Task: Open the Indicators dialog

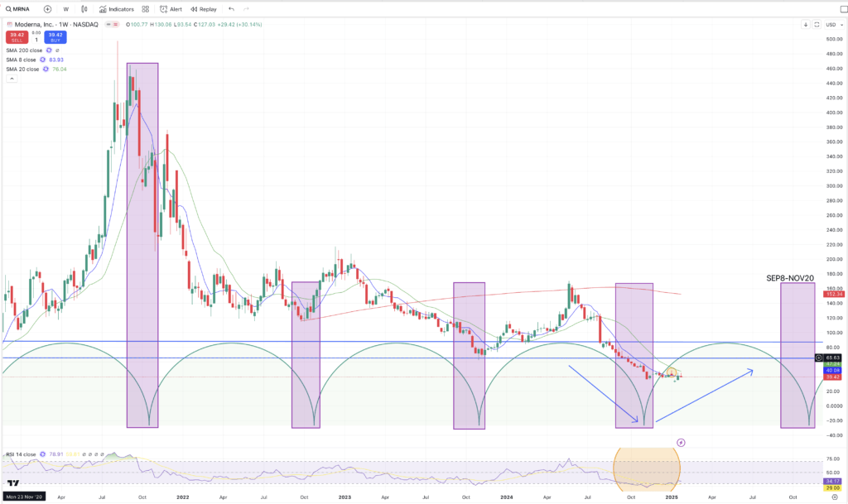Action: [x=116, y=9]
